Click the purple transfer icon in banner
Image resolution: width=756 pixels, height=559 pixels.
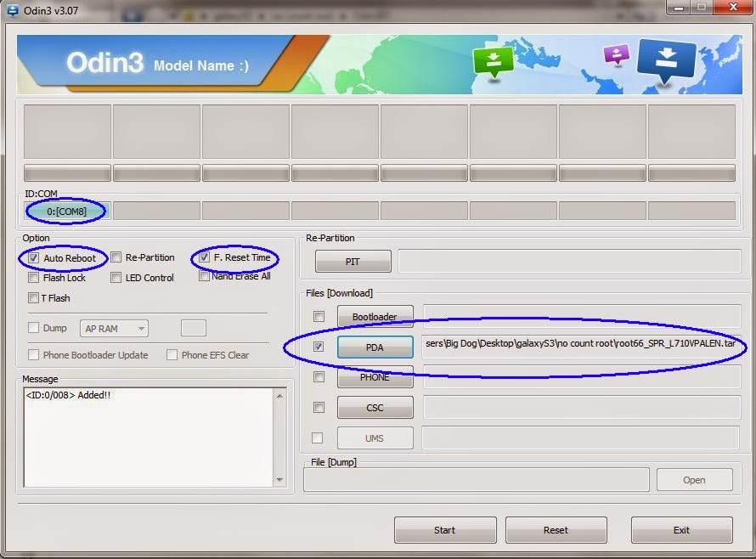click(617, 54)
